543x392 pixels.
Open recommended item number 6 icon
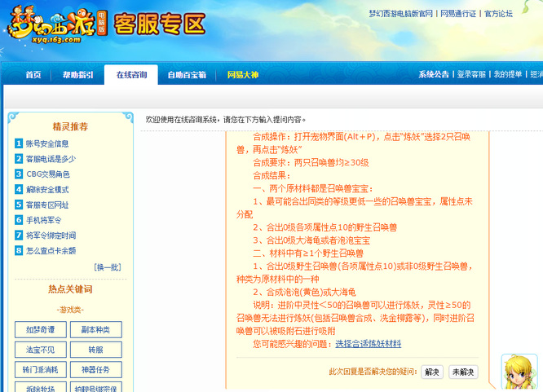[x=19, y=220]
